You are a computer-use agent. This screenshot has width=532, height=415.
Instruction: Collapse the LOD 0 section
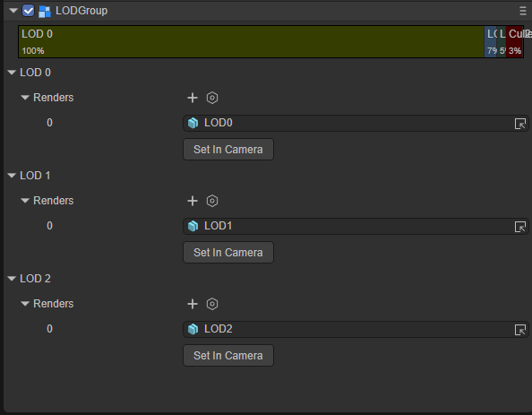tap(12, 73)
